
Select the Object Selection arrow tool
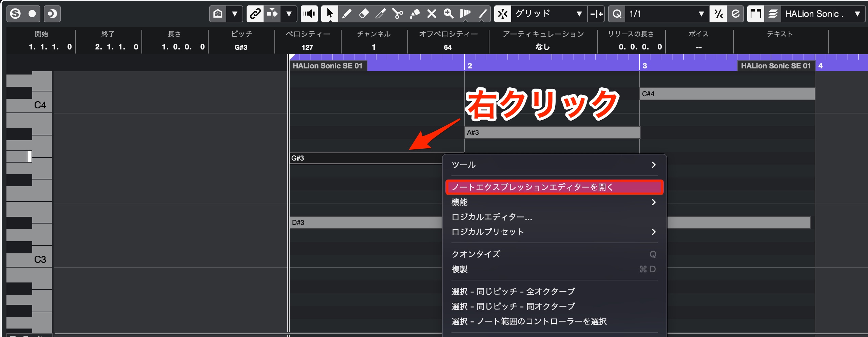click(329, 14)
